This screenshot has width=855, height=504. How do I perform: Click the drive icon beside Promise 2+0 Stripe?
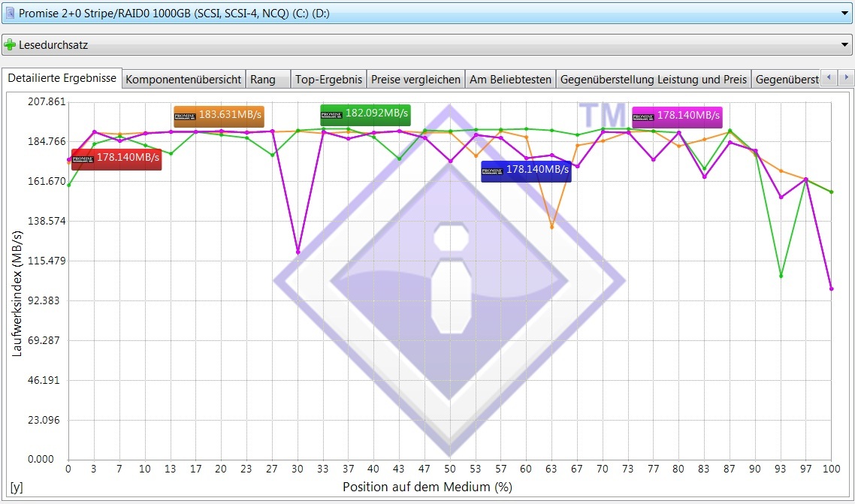click(10, 13)
